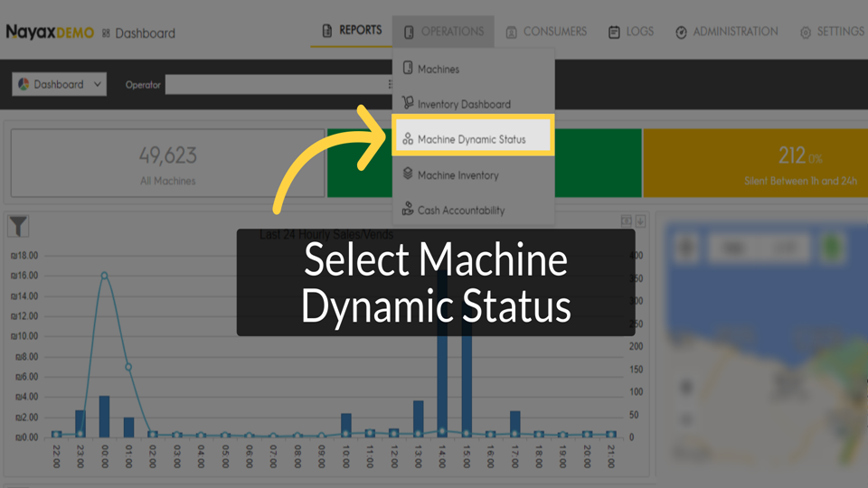
Task: Click the 13:00 sales bar
Action: (x=418, y=418)
